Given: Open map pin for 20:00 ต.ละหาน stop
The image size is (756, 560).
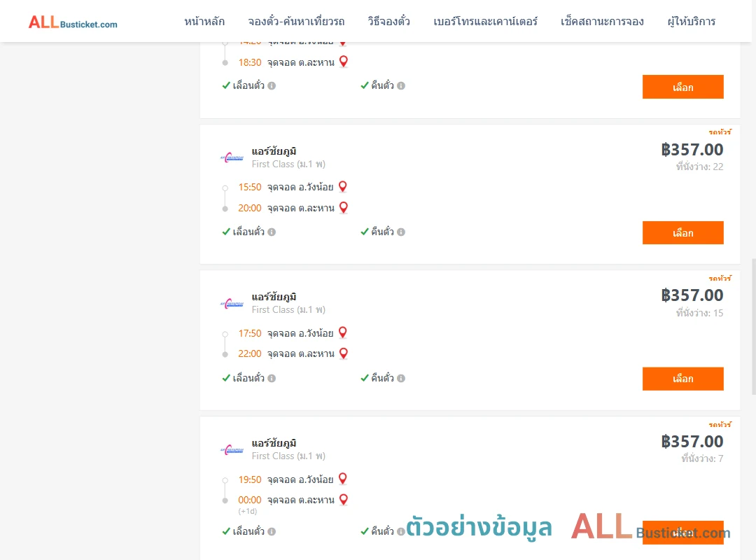Looking at the screenshot, I should coord(344,208).
